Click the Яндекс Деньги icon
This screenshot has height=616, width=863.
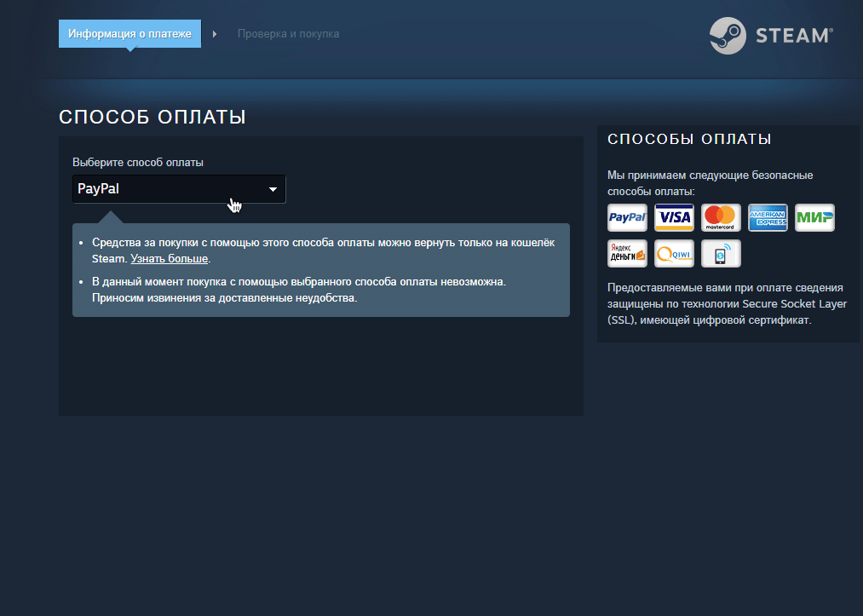(627, 253)
